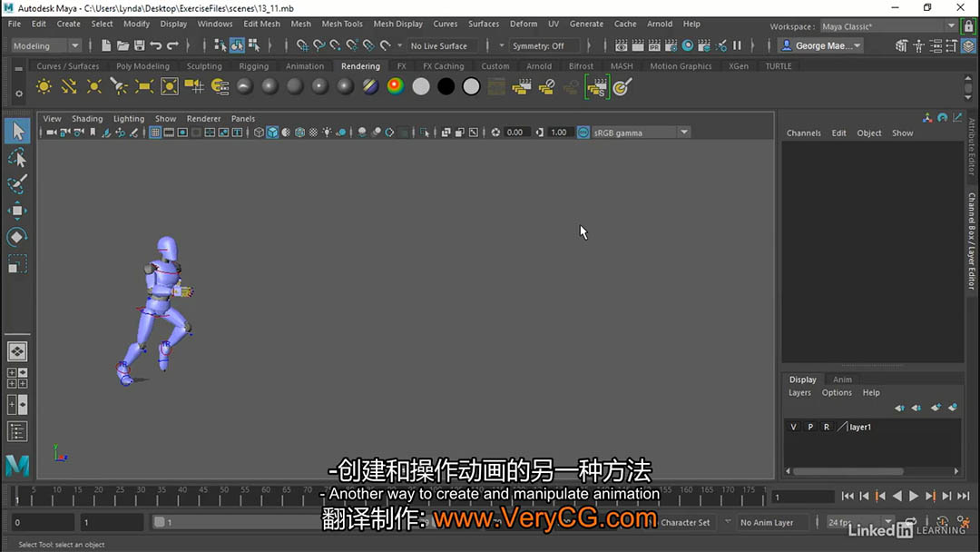
Task: Select the Move tool in toolbox
Action: (x=17, y=211)
